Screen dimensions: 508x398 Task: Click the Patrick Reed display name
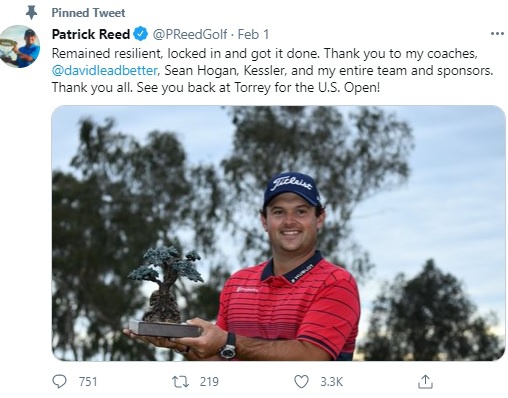point(91,34)
